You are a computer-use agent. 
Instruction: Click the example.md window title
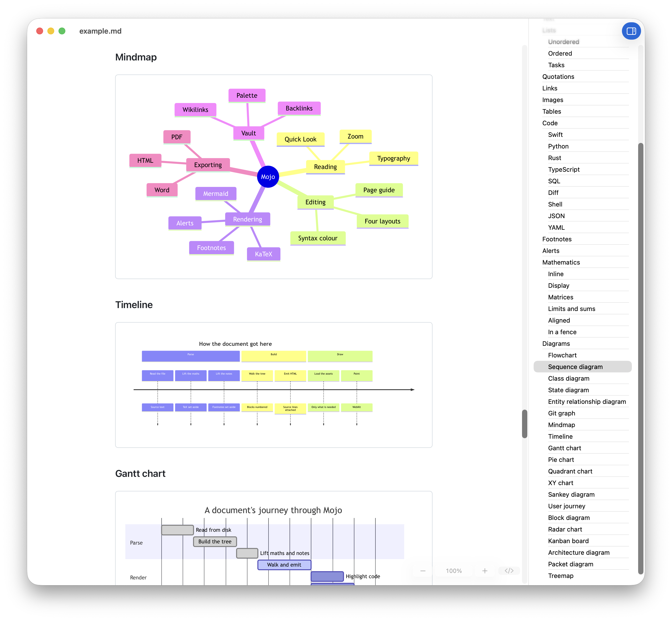[x=100, y=31]
